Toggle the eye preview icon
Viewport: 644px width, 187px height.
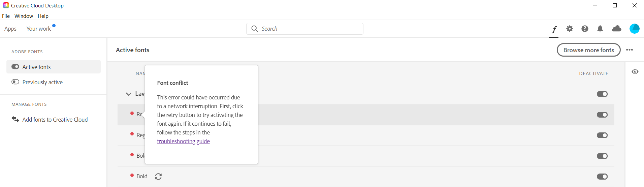click(x=635, y=72)
